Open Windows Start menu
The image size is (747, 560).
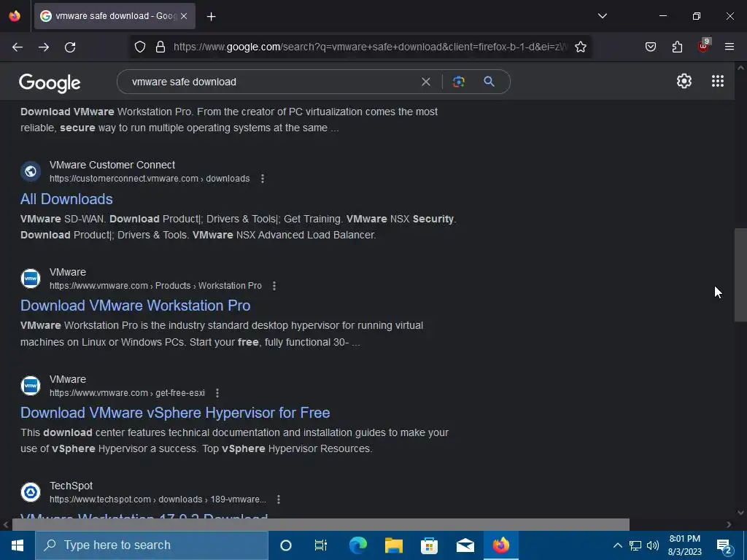coord(18,545)
